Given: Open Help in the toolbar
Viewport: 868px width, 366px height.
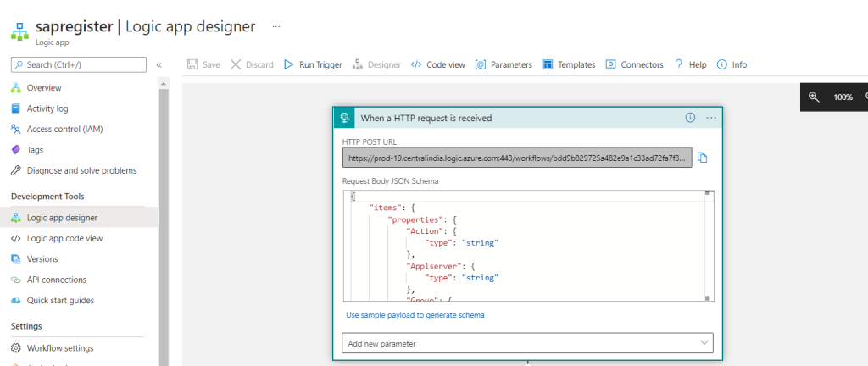Looking at the screenshot, I should point(690,64).
